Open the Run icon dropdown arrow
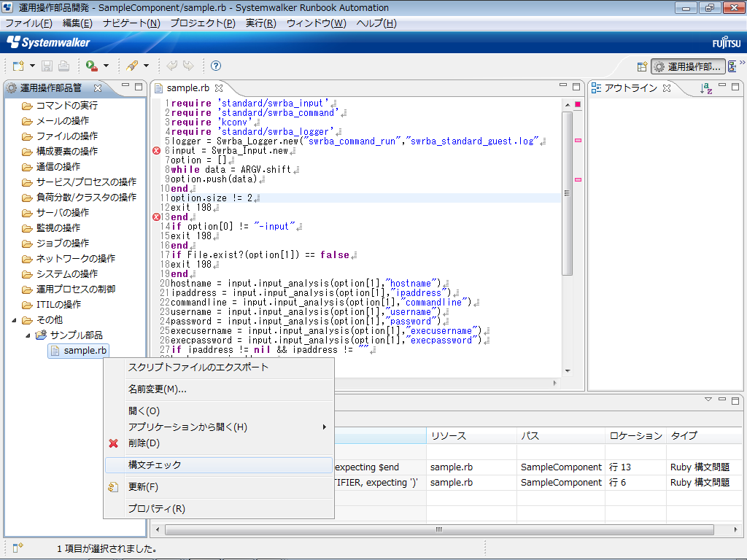The height and width of the screenshot is (560, 747). (106, 66)
